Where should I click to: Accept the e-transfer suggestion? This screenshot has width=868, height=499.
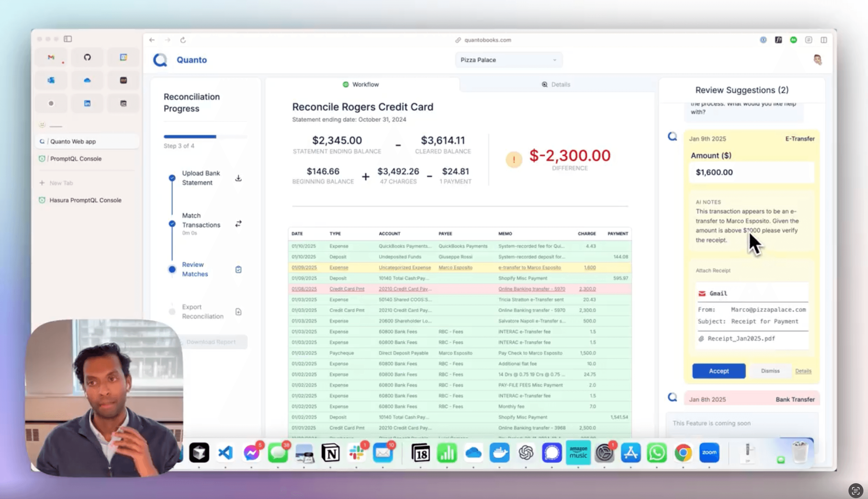[x=719, y=371]
